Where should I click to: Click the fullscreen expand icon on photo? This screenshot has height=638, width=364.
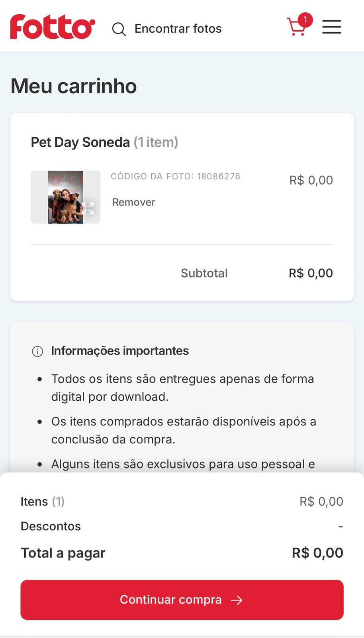click(x=88, y=208)
